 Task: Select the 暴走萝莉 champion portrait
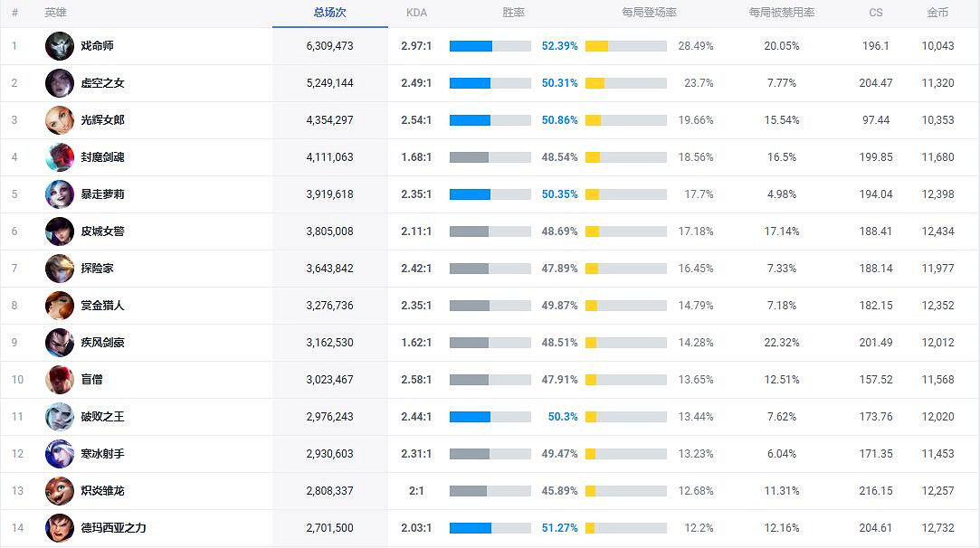click(x=59, y=194)
